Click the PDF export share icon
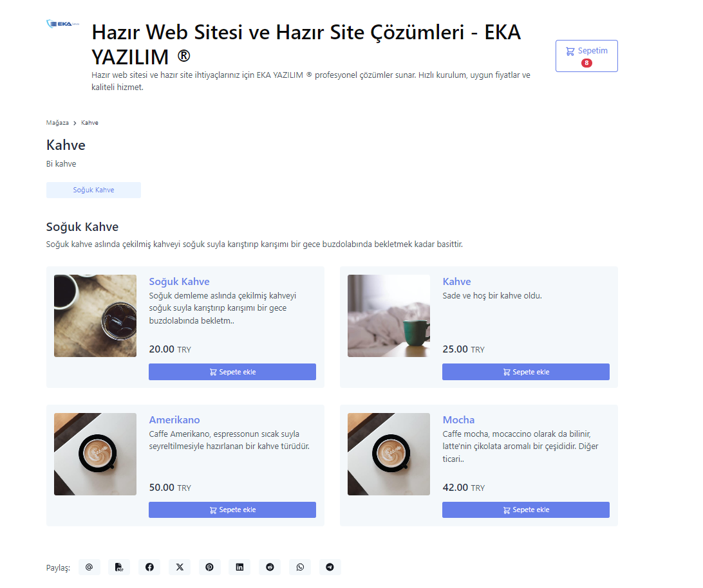 119,567
